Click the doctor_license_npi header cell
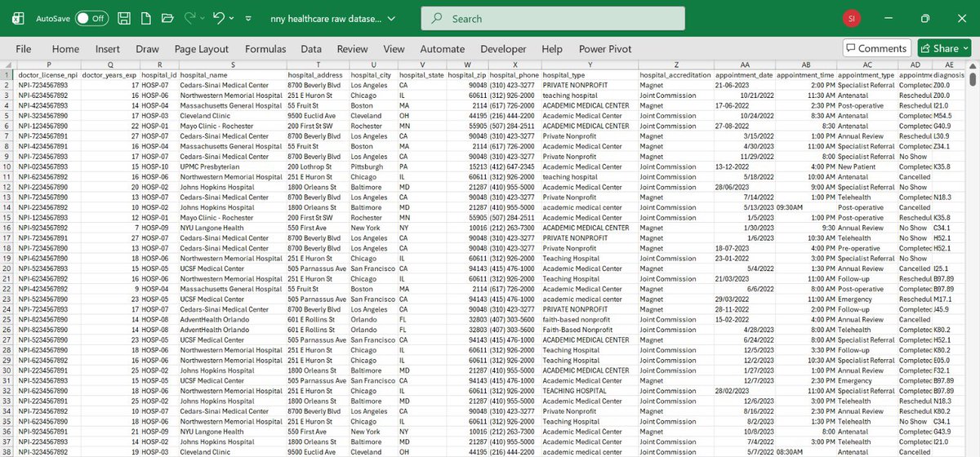The width and height of the screenshot is (980, 457). [x=47, y=74]
